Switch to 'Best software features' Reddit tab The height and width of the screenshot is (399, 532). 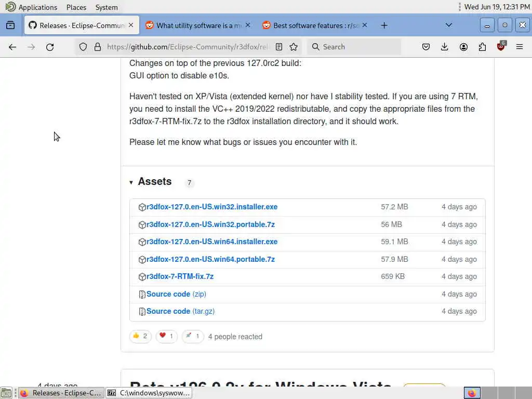[x=315, y=25]
